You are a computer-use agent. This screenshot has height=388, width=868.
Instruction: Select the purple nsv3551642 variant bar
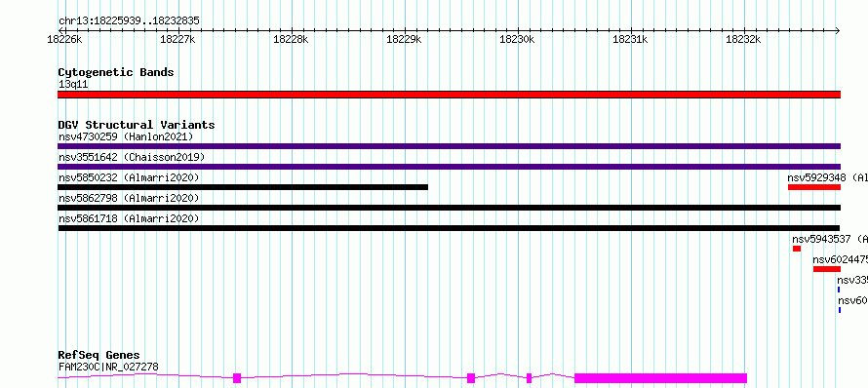coord(449,167)
